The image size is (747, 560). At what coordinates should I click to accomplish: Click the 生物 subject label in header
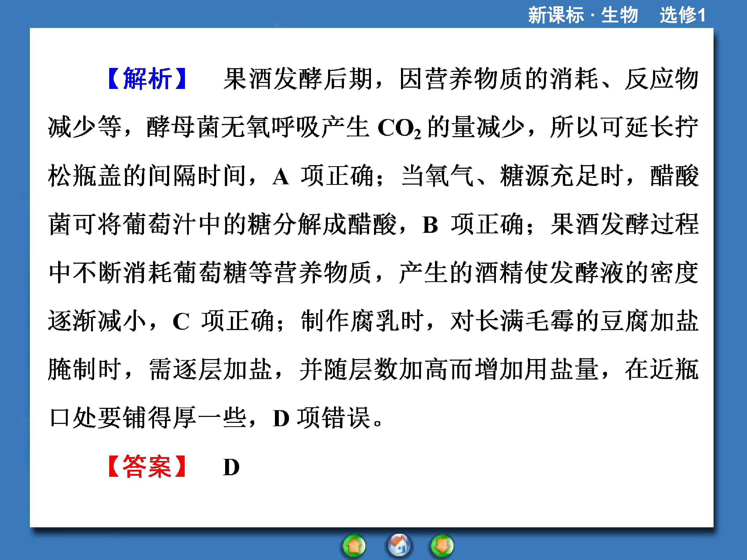pyautogui.click(x=620, y=15)
